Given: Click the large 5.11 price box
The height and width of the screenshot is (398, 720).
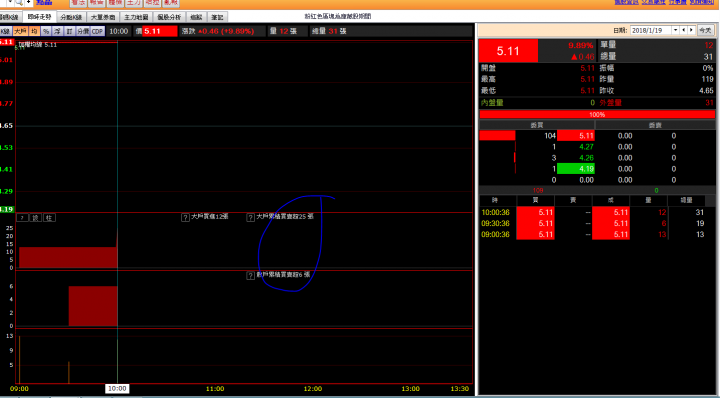Looking at the screenshot, I should tap(508, 51).
